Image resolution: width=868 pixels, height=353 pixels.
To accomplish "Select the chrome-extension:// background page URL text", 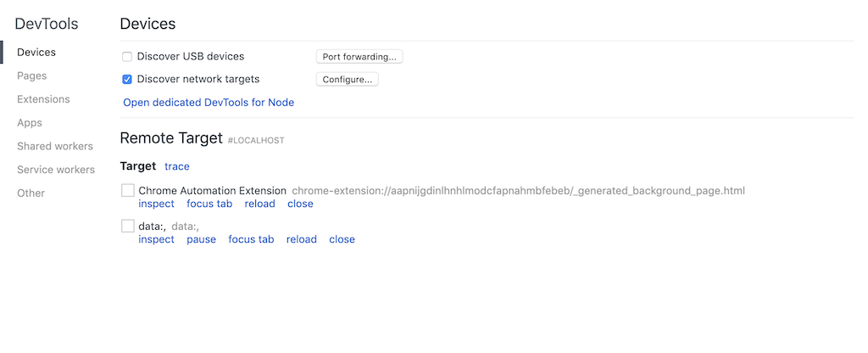I will tap(518, 191).
